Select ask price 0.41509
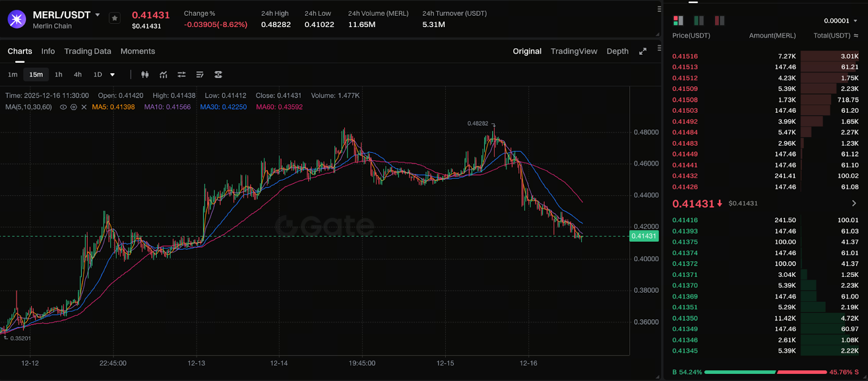Viewport: 868px width, 381px height. tap(685, 89)
